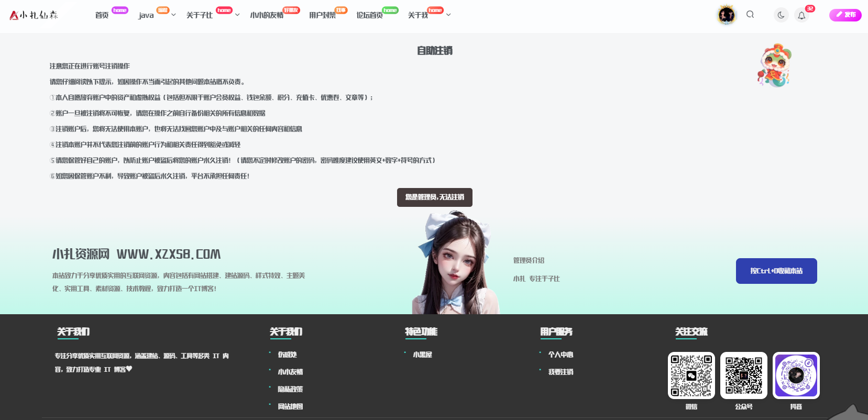Click the lion dance mascot image
This screenshot has width=868, height=420.
click(774, 65)
